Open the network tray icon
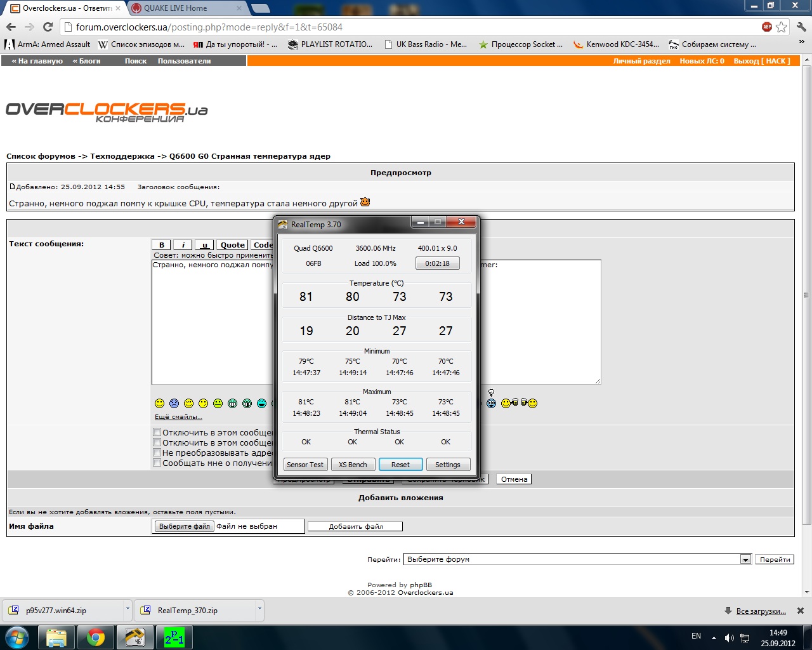Viewport: 812px width, 650px height. coord(745,637)
